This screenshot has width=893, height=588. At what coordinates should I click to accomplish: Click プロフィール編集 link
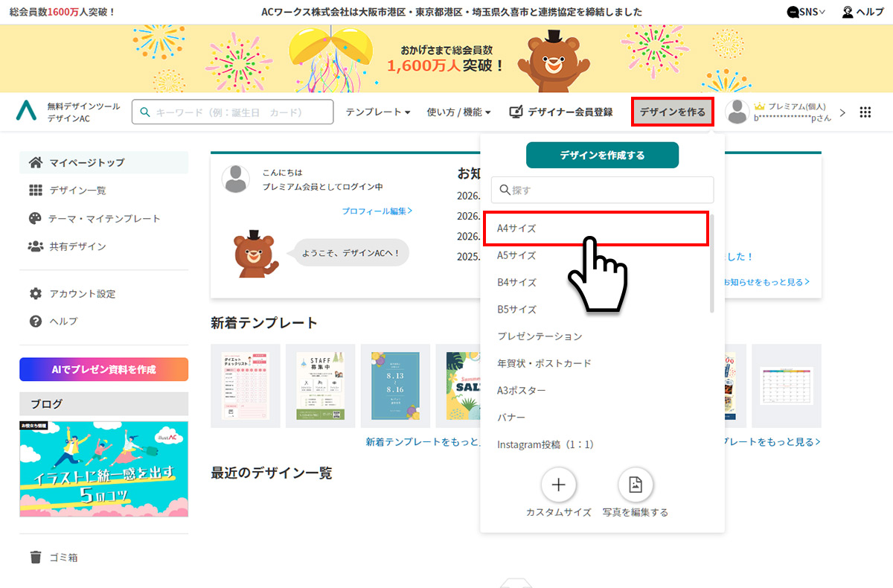(x=377, y=211)
